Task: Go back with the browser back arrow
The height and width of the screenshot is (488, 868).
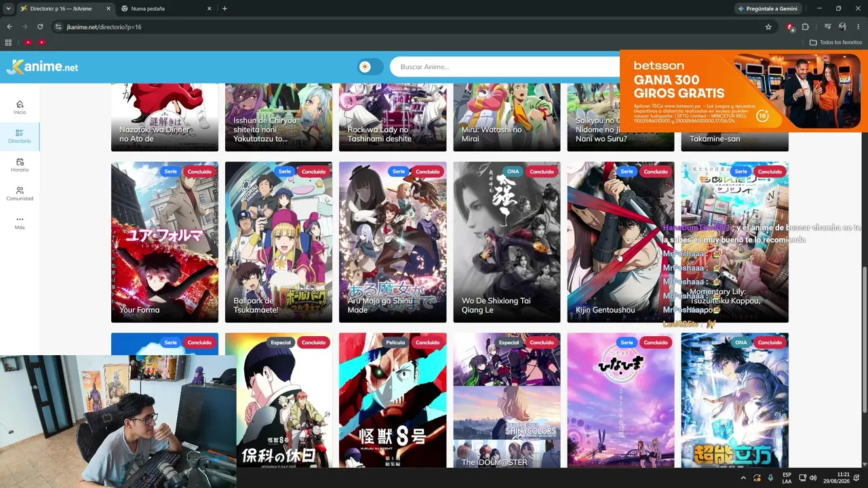Action: point(9,27)
